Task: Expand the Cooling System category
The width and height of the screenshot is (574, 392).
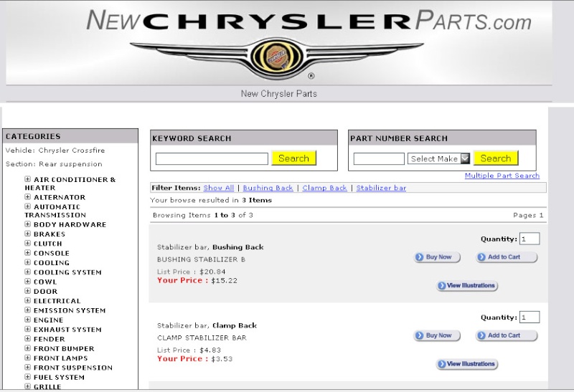Action: [x=27, y=272]
